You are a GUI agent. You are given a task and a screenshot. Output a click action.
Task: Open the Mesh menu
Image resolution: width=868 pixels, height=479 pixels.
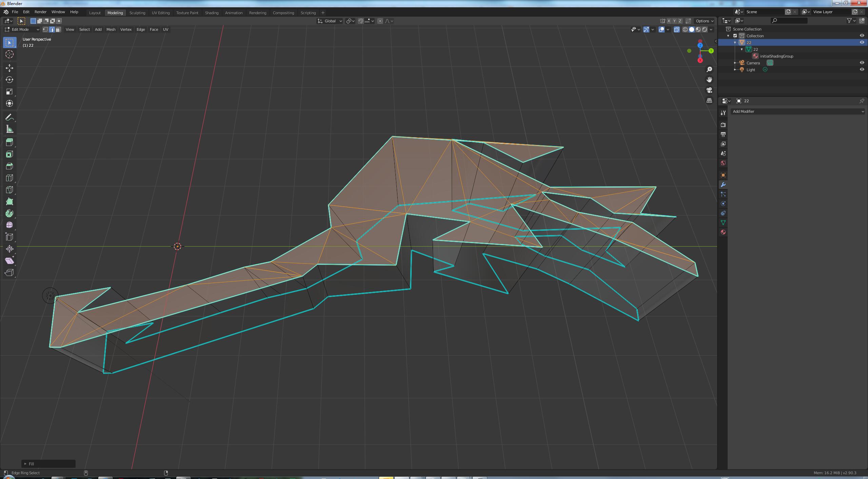click(x=111, y=29)
